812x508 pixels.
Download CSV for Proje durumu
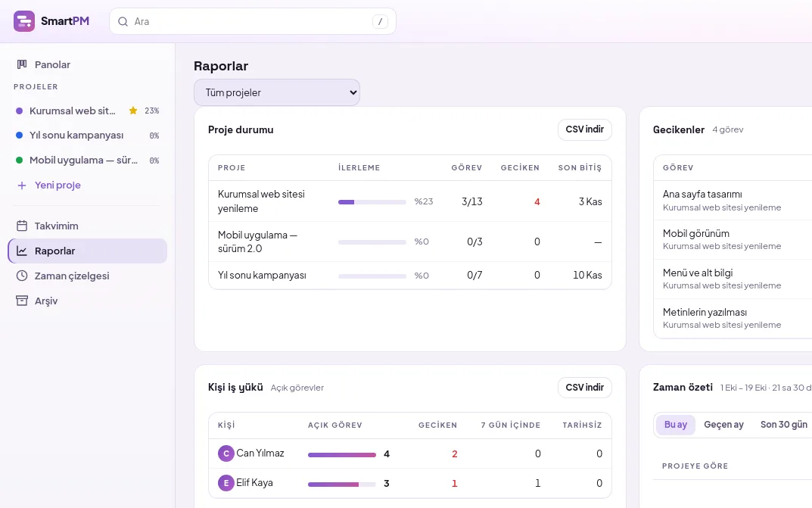tap(585, 129)
